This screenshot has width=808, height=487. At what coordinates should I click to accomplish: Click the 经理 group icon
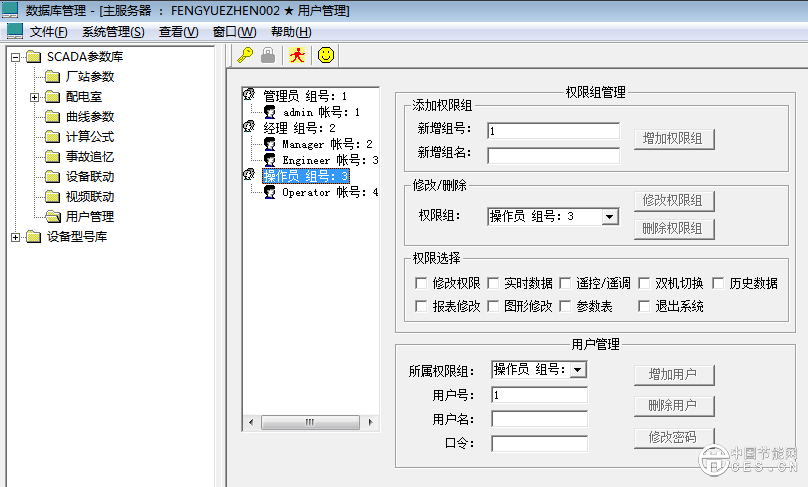249,127
